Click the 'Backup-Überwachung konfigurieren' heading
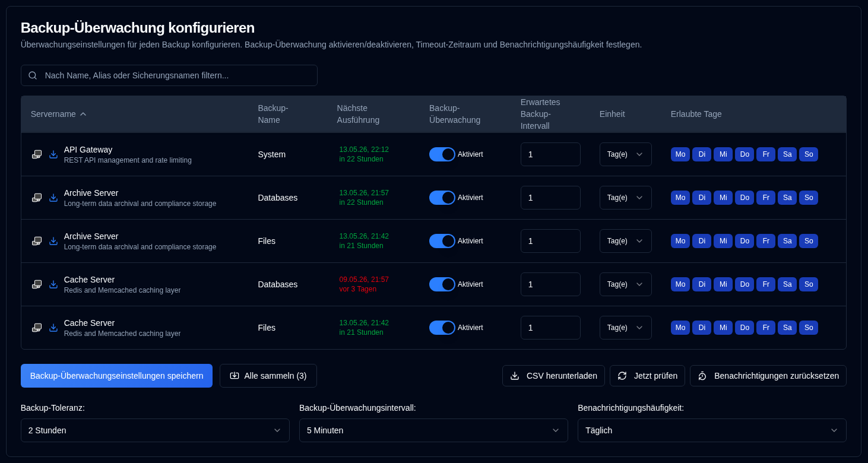Screen dimensions: 868x463 [138, 28]
